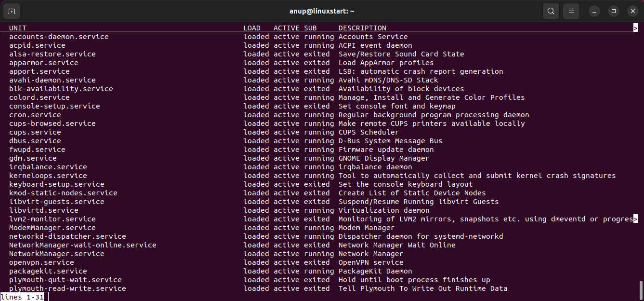The image size is (644, 301).
Task: Click the search icon in the titlebar
Action: click(x=551, y=11)
